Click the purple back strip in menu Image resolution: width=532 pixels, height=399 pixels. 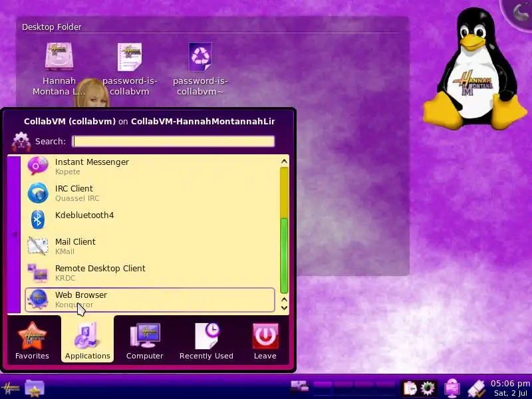14,234
